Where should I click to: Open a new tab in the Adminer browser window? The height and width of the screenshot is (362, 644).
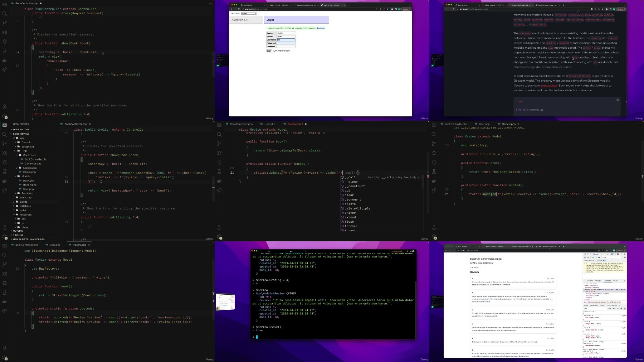349,5
